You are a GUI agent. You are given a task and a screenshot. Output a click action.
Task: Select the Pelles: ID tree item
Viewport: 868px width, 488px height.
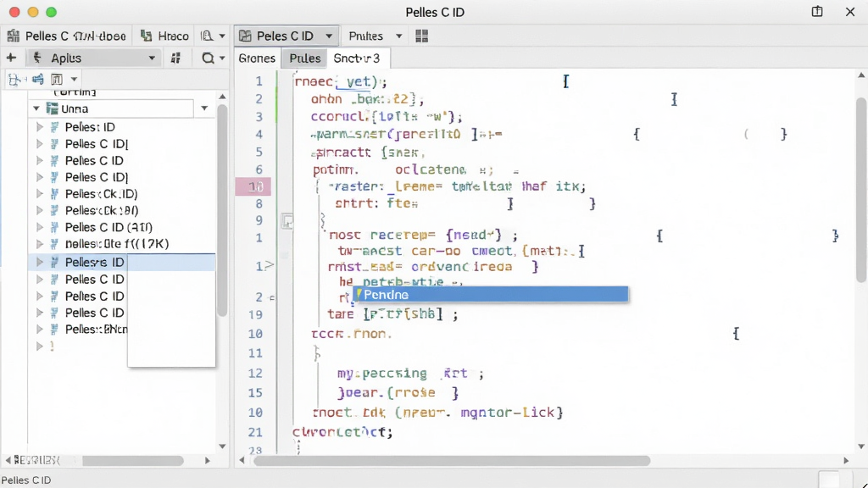point(90,127)
